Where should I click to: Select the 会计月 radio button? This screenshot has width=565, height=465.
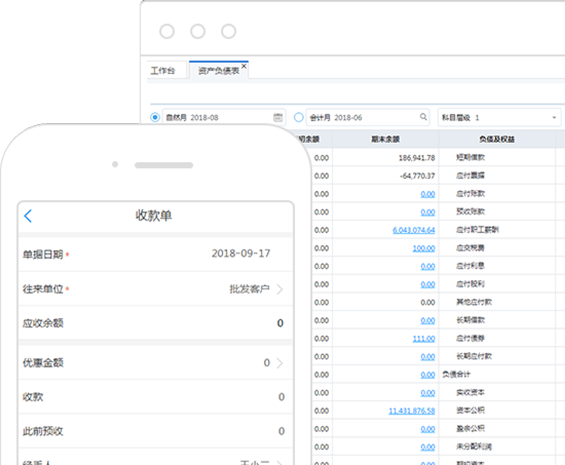click(299, 118)
